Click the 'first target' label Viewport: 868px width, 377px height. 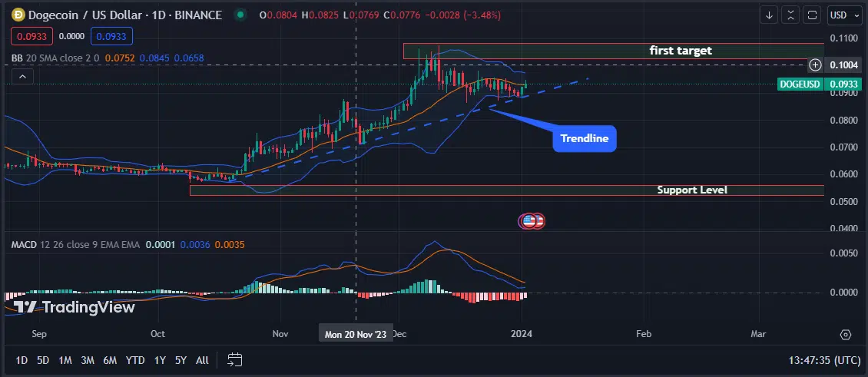tap(681, 51)
